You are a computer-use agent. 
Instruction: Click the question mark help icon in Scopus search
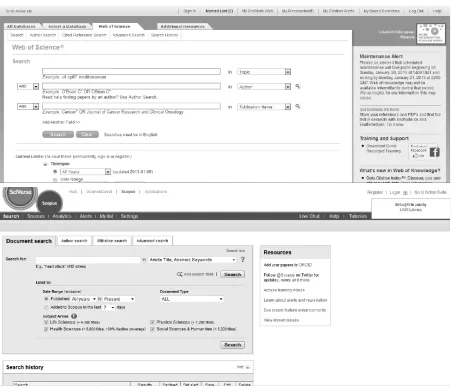click(x=243, y=259)
